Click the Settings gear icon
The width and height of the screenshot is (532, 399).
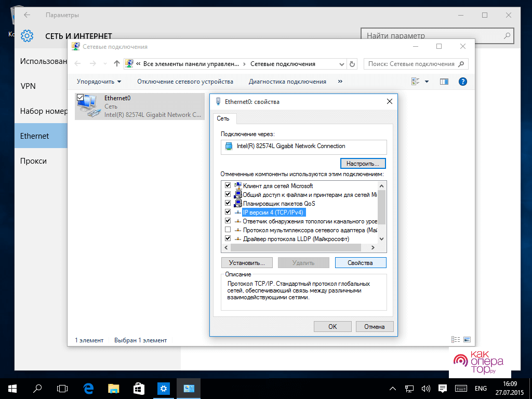pos(27,36)
